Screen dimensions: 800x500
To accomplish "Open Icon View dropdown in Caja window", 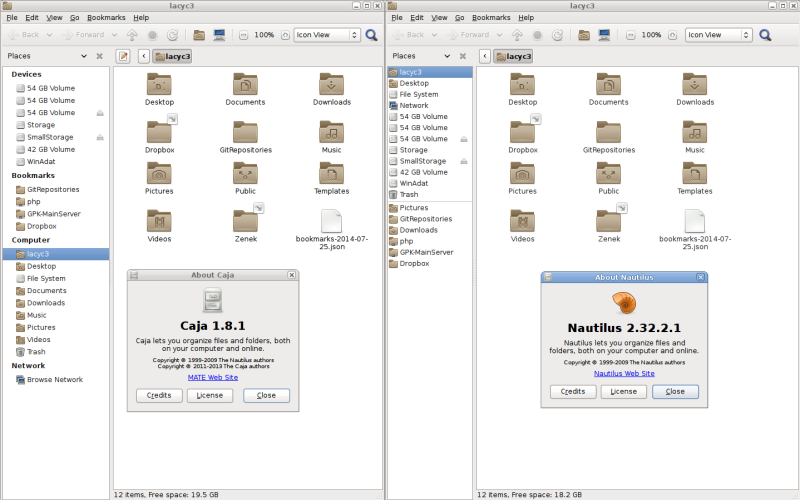I will point(327,35).
